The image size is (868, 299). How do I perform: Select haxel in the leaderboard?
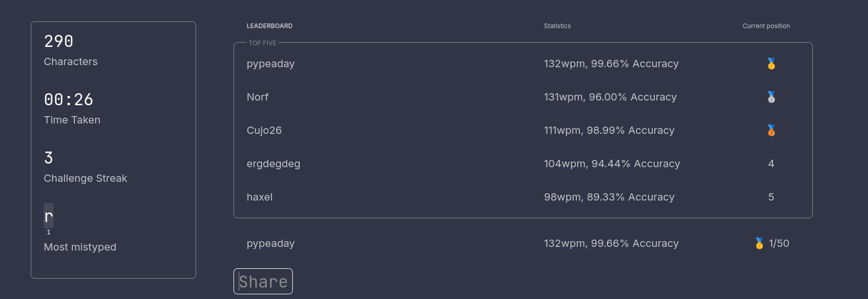click(x=260, y=197)
